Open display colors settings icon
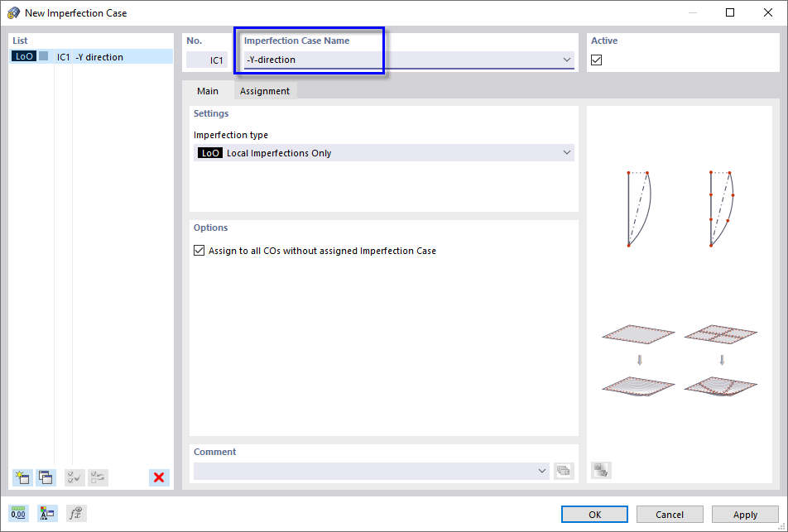Screen dimensions: 788x532 47,513
